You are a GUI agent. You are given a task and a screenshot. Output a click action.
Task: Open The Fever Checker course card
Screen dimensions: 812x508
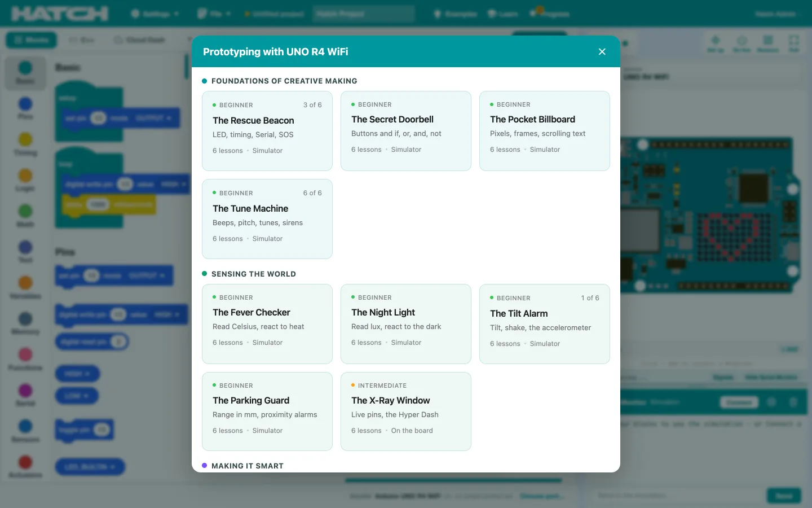tap(267, 324)
